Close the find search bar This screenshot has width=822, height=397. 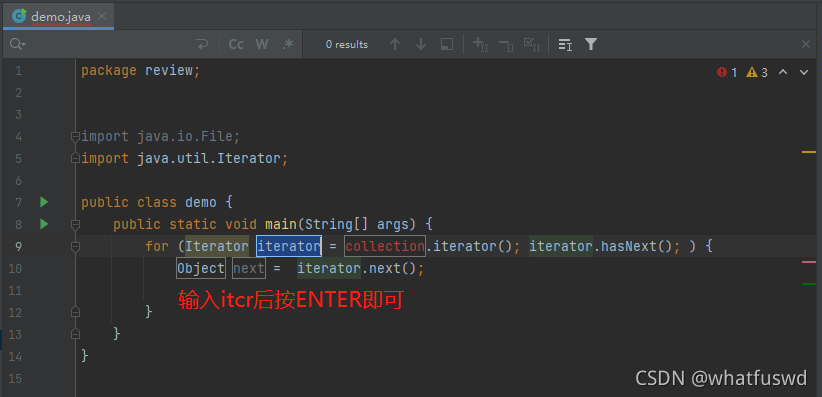coord(806,45)
